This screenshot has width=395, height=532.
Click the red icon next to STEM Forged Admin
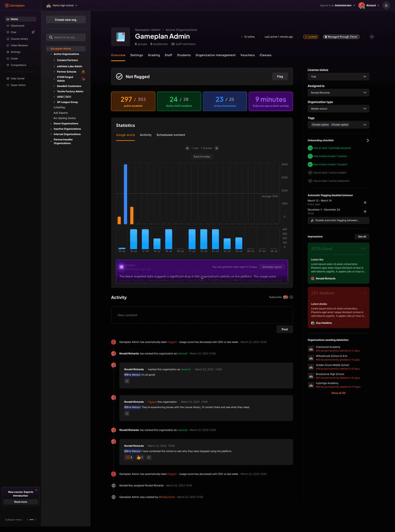[x=83, y=79]
